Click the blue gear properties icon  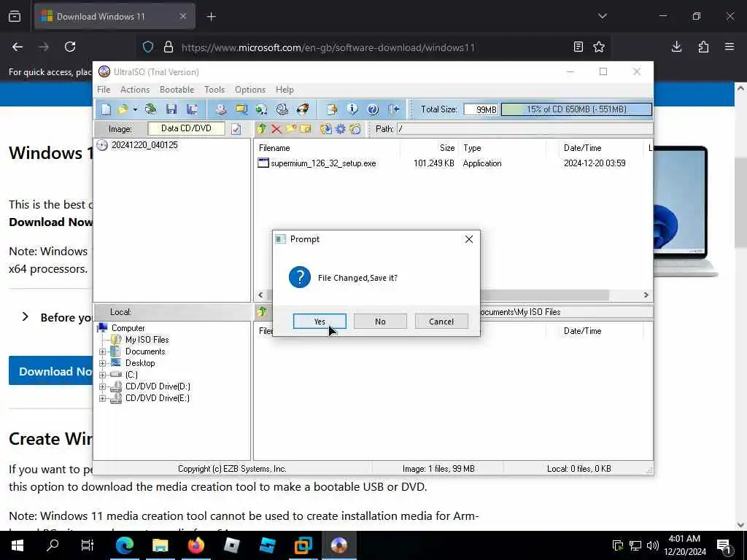click(x=341, y=128)
